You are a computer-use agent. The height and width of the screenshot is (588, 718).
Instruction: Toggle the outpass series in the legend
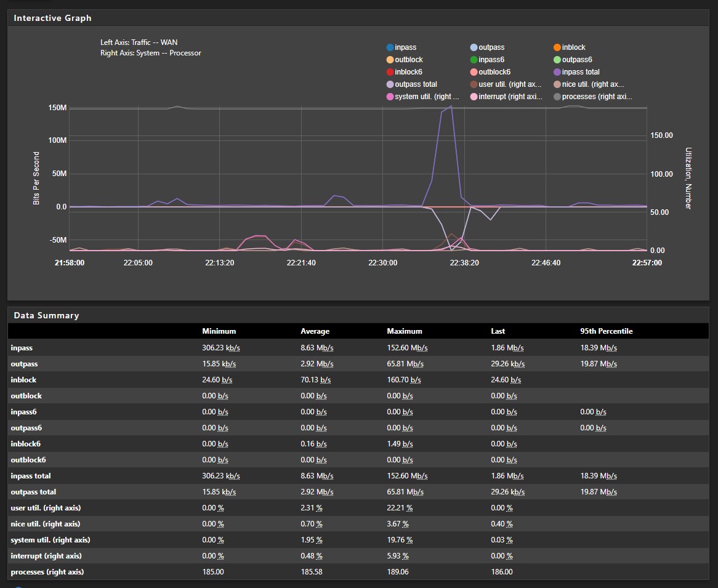(491, 47)
